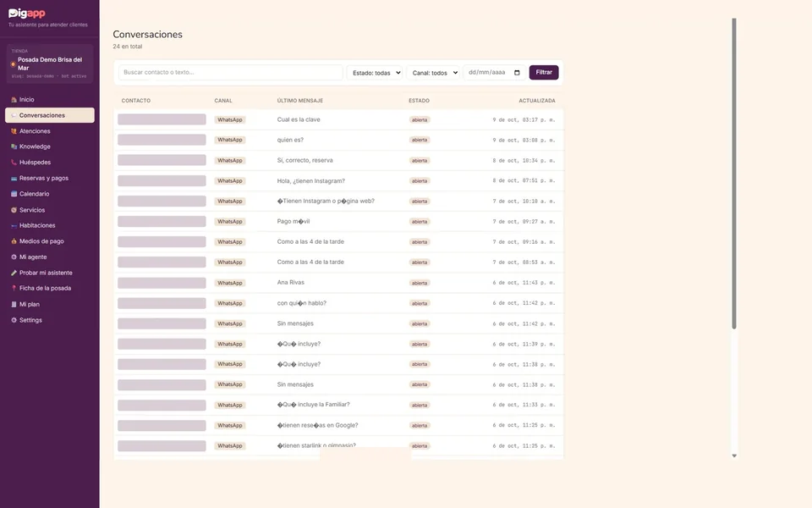Click the Buscar contacto o texto field
This screenshot has height=508, width=812.
pyautogui.click(x=230, y=73)
